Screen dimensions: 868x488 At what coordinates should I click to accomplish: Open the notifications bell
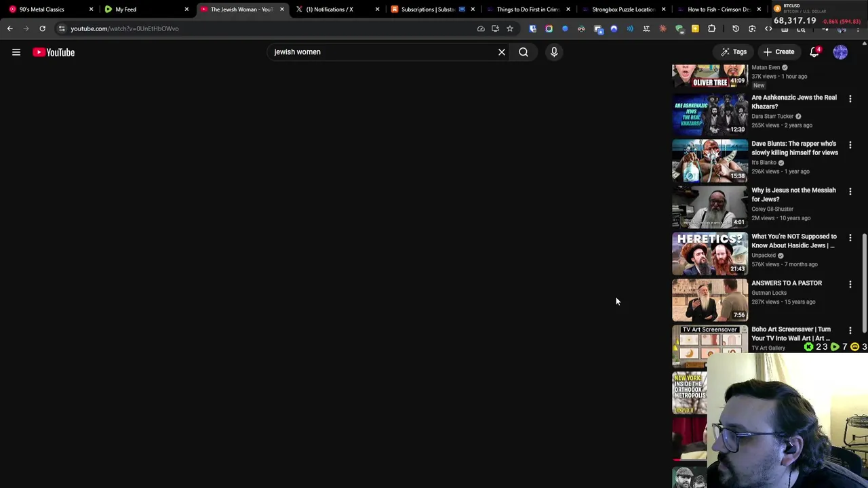point(815,52)
